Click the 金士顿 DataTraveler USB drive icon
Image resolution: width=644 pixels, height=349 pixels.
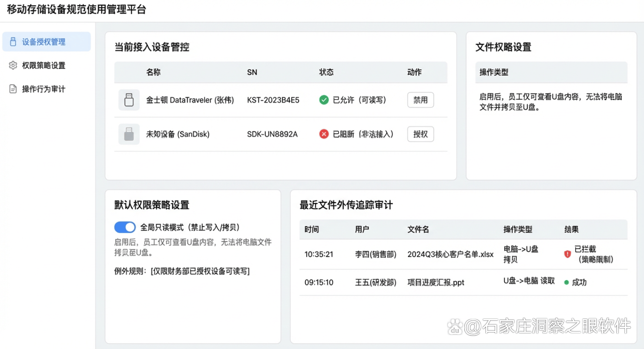tap(129, 100)
